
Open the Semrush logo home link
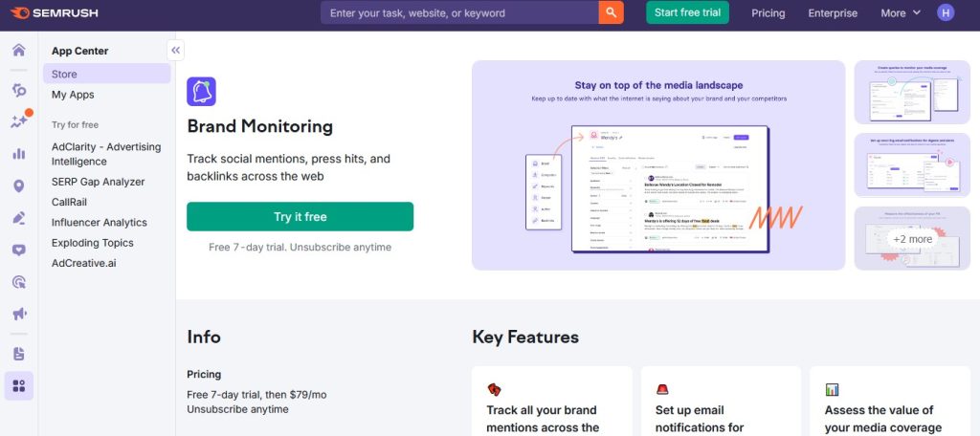(54, 12)
